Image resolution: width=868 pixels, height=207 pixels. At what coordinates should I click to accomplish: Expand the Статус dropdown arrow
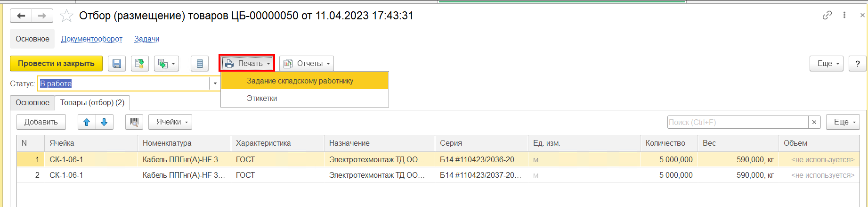(x=215, y=83)
